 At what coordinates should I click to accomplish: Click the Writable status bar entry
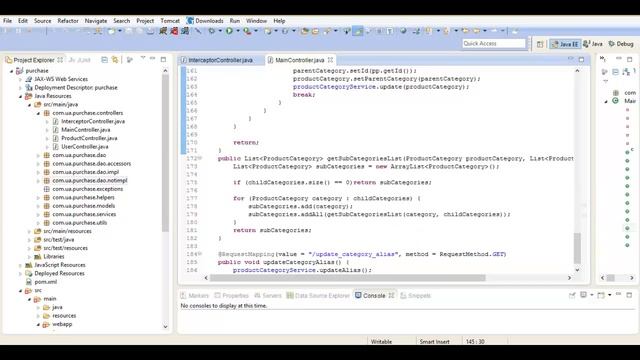[381, 342]
